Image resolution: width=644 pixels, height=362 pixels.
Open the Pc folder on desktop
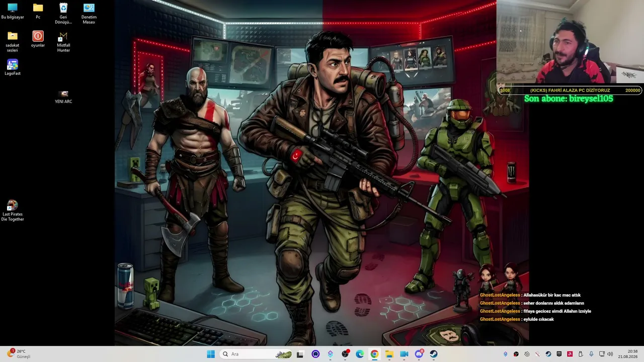point(38,11)
